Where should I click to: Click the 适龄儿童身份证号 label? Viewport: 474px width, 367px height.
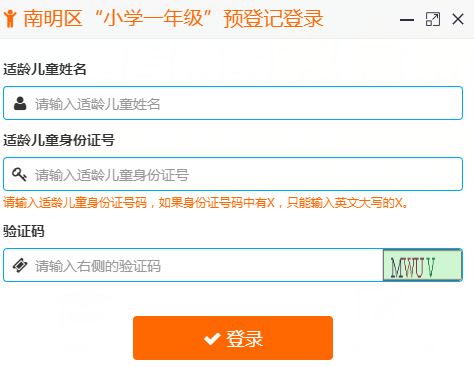59,140
